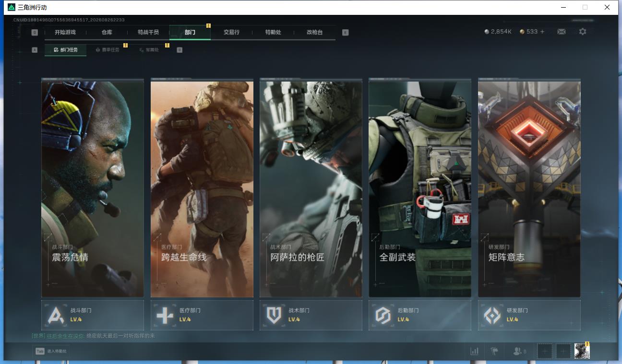
Task: Click the 后勤部门 hexagon emblem icon
Action: (x=383, y=315)
